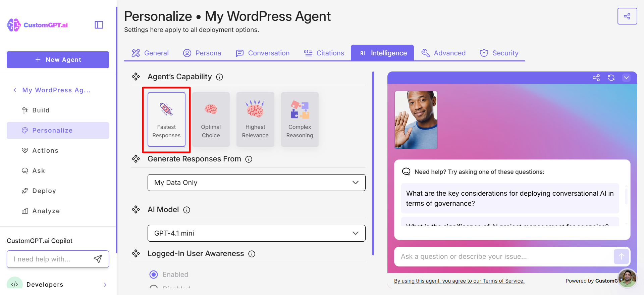Open the Personalize section
Screen dimensions: 644x295
point(58,131)
